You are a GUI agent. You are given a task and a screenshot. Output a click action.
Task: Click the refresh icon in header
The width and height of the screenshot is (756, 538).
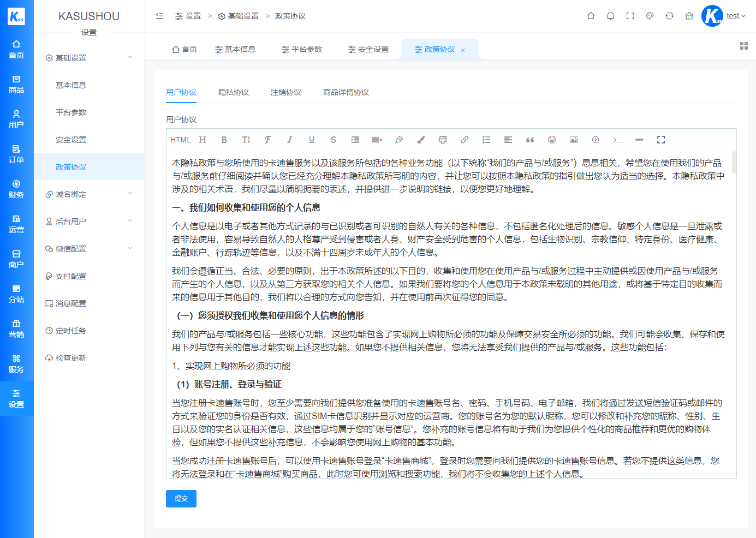(669, 16)
